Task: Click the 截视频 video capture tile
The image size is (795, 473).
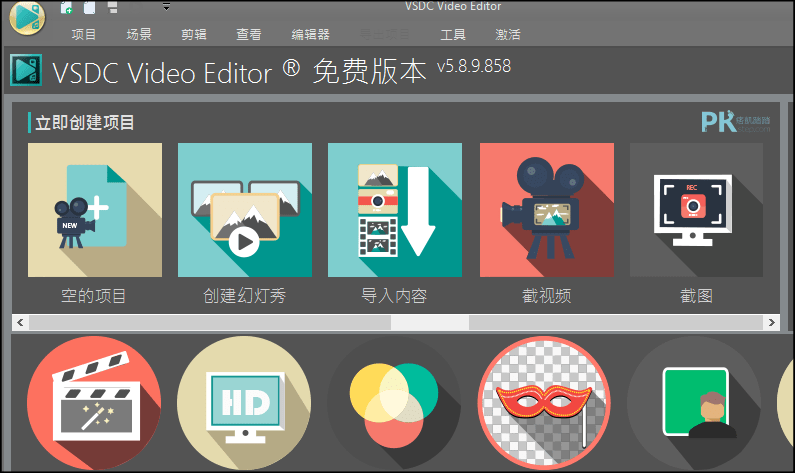Action: tap(547, 210)
